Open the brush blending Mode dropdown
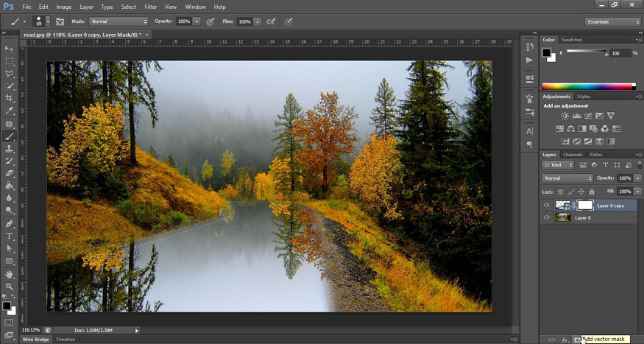The width and height of the screenshot is (644, 344). [x=108, y=21]
